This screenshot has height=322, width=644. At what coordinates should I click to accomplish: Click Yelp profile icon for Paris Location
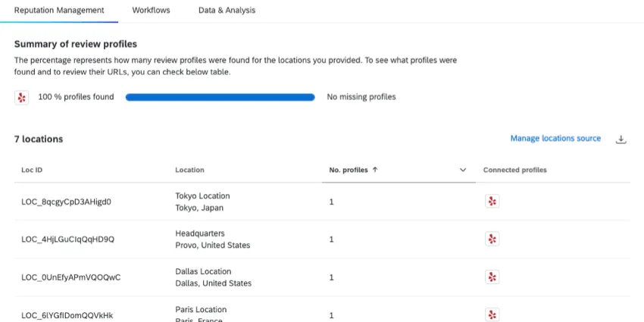pyautogui.click(x=492, y=314)
